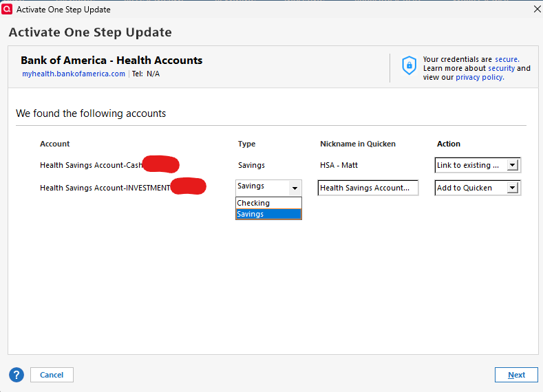Viewport: 543px width, 392px height.
Task: Open the privacy policy link
Action: [x=480, y=77]
